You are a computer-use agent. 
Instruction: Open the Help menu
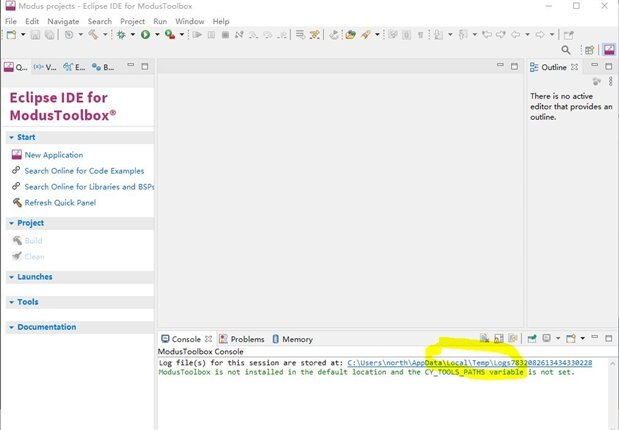click(221, 21)
